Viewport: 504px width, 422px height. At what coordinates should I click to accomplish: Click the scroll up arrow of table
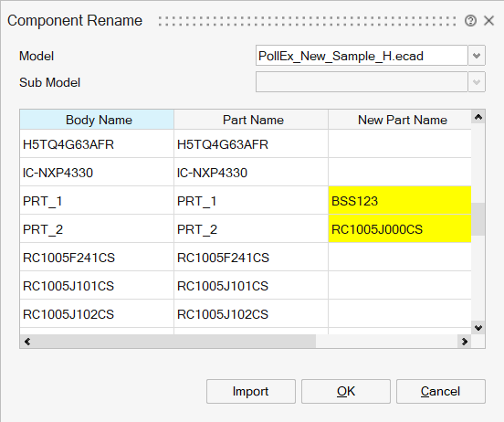click(478, 117)
